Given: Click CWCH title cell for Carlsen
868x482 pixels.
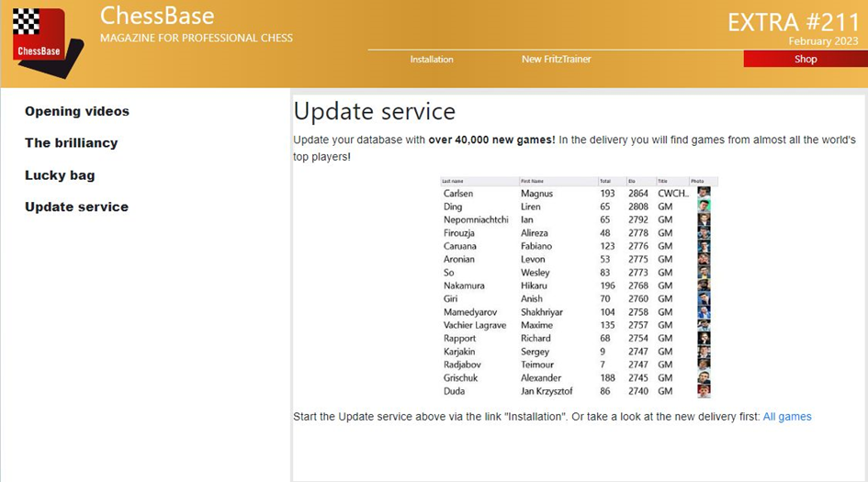Looking at the screenshot, I should [x=673, y=194].
